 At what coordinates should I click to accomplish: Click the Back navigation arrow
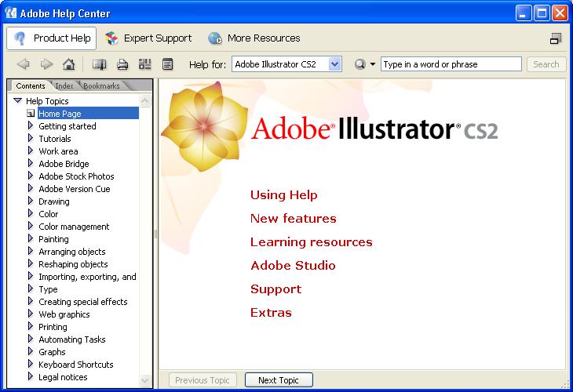(24, 64)
